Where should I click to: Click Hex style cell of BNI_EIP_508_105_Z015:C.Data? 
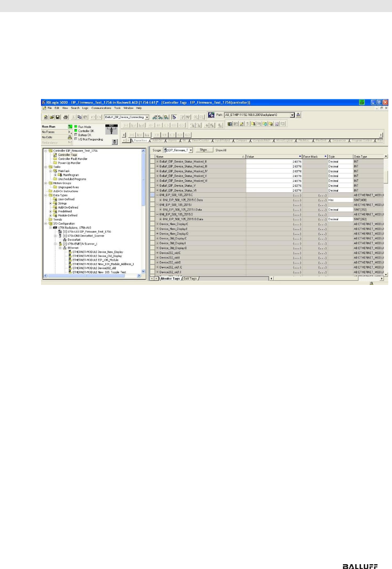coord(340,200)
